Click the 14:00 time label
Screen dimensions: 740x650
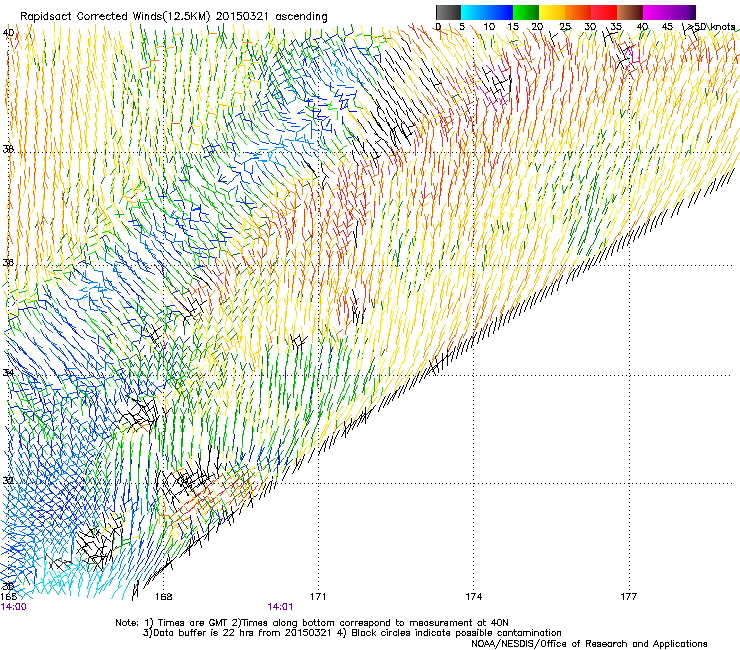[13, 607]
